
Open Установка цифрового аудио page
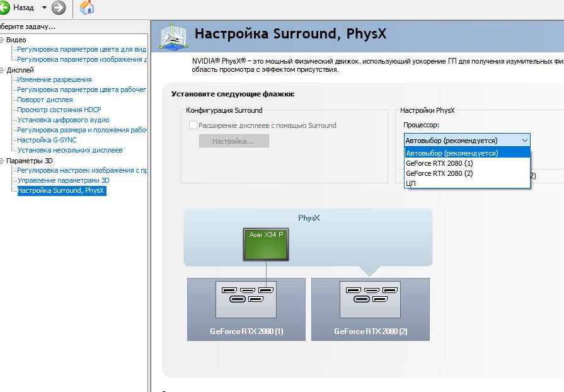[x=63, y=120]
